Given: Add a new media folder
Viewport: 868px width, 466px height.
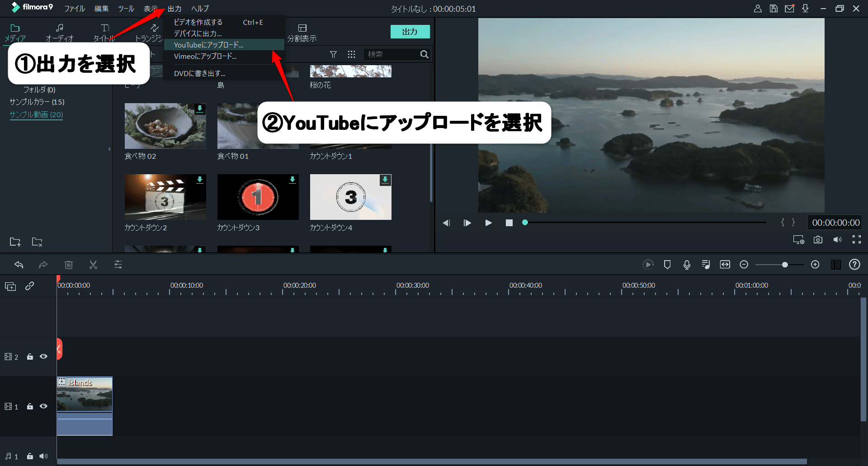Looking at the screenshot, I should [x=15, y=242].
